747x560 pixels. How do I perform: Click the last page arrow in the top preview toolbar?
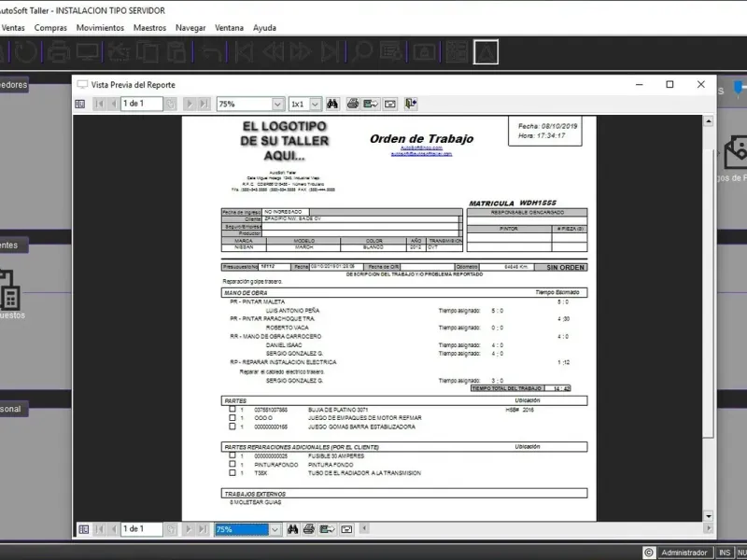[x=204, y=104]
